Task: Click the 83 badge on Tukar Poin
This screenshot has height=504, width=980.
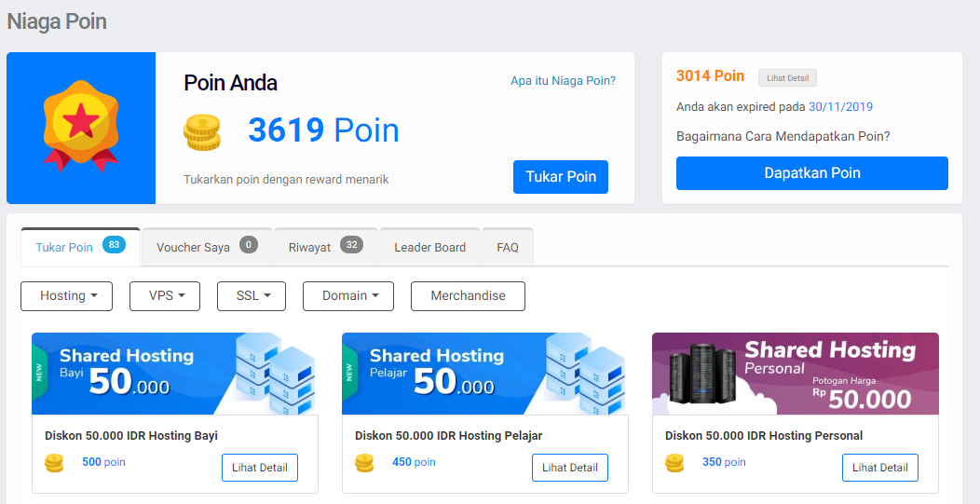Action: click(114, 245)
